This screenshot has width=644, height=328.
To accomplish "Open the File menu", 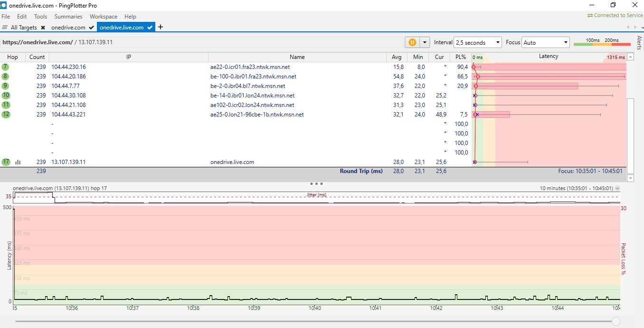I will click(x=6, y=16).
